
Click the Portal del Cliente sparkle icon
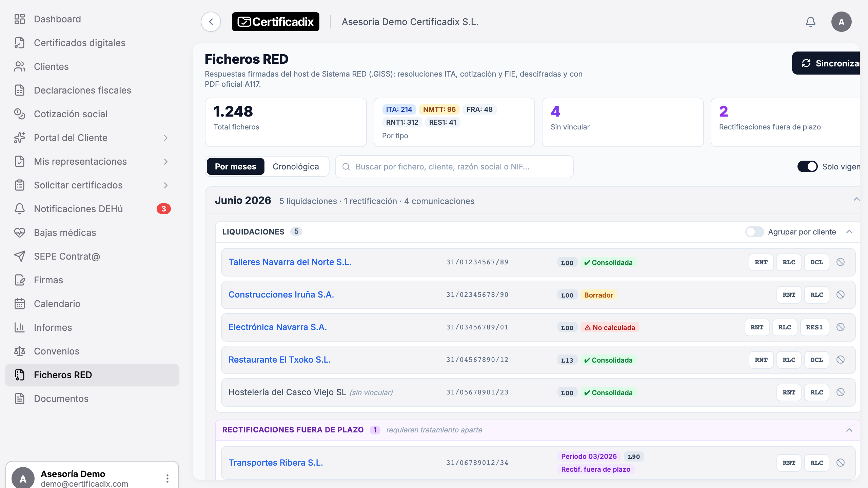[20, 138]
